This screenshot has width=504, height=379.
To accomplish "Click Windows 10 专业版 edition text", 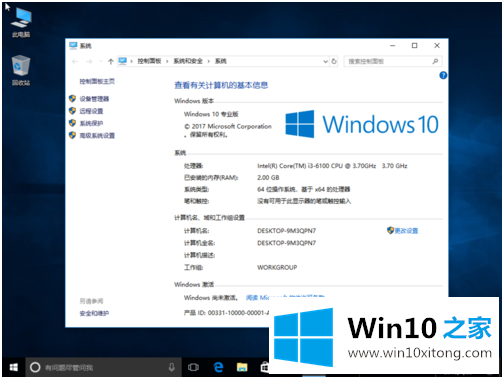I will (x=211, y=114).
